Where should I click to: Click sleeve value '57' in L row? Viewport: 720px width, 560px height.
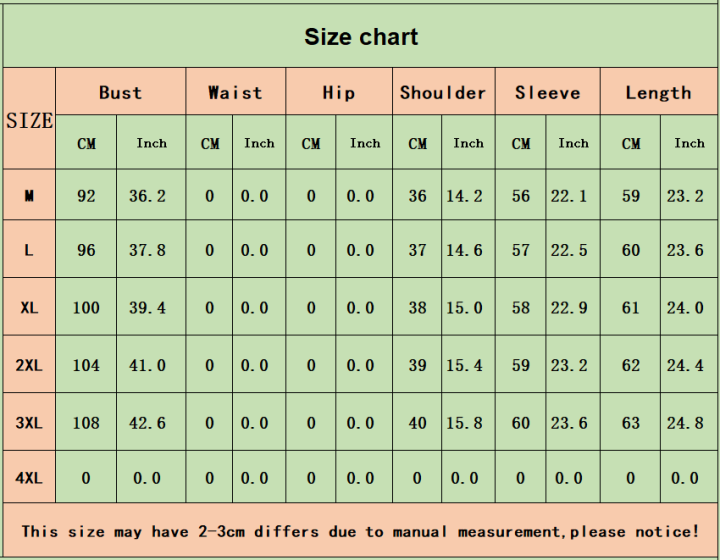(521, 250)
